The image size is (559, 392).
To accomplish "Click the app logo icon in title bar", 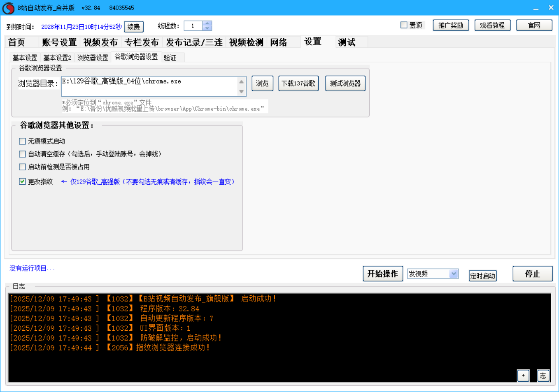I will [8, 8].
